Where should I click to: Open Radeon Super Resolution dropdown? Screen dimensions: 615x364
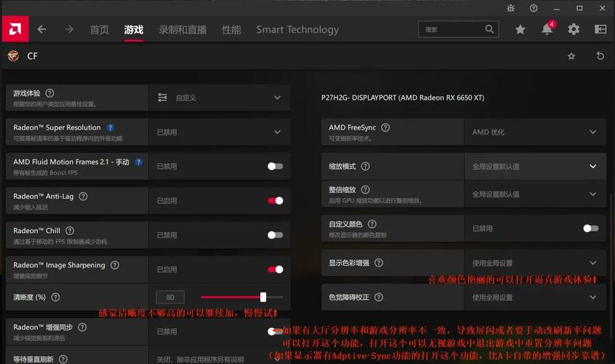(x=219, y=132)
